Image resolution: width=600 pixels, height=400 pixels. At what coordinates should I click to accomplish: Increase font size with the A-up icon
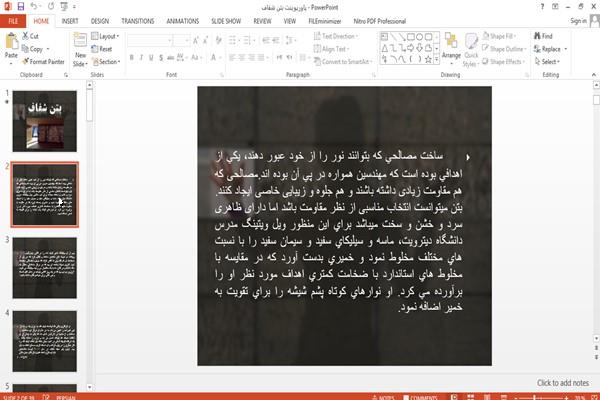click(x=196, y=40)
